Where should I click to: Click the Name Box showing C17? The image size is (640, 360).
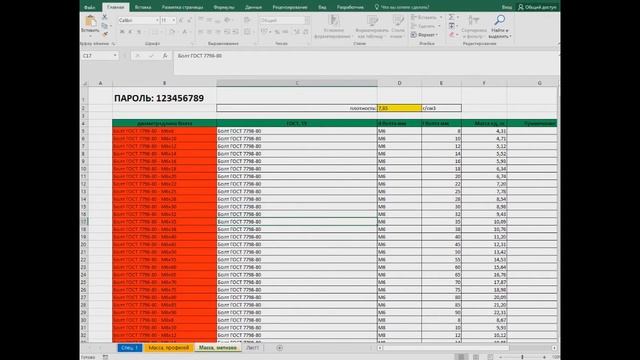tap(100, 56)
